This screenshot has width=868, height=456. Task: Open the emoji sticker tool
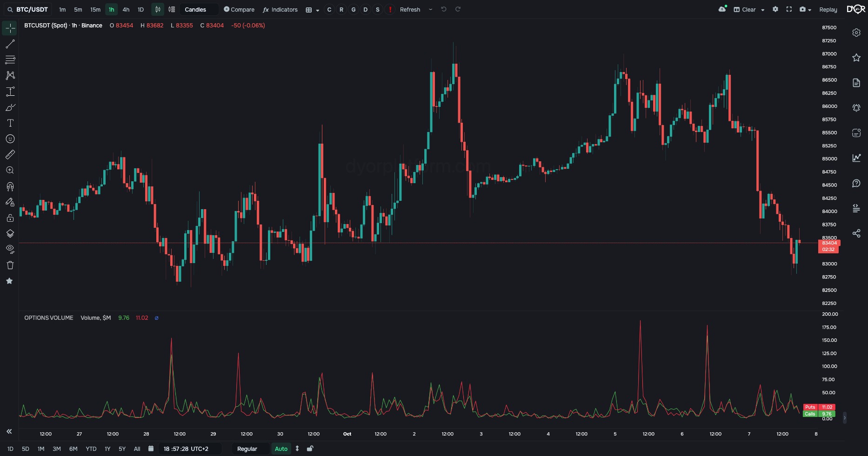point(10,139)
